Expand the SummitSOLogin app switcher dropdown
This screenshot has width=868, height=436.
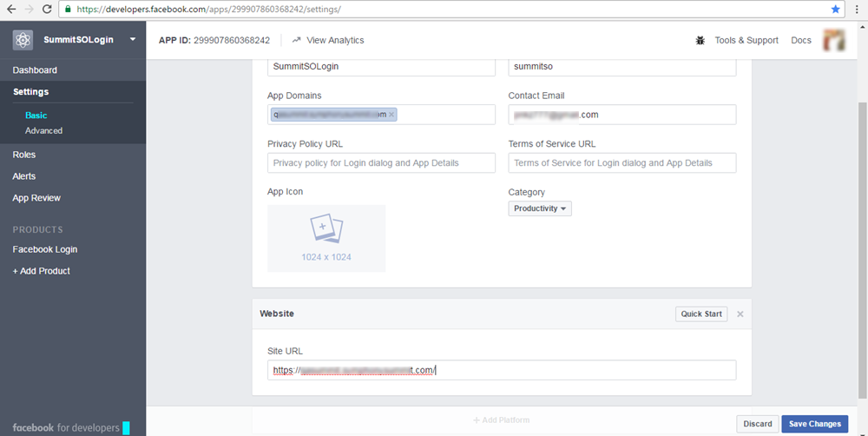click(x=133, y=40)
